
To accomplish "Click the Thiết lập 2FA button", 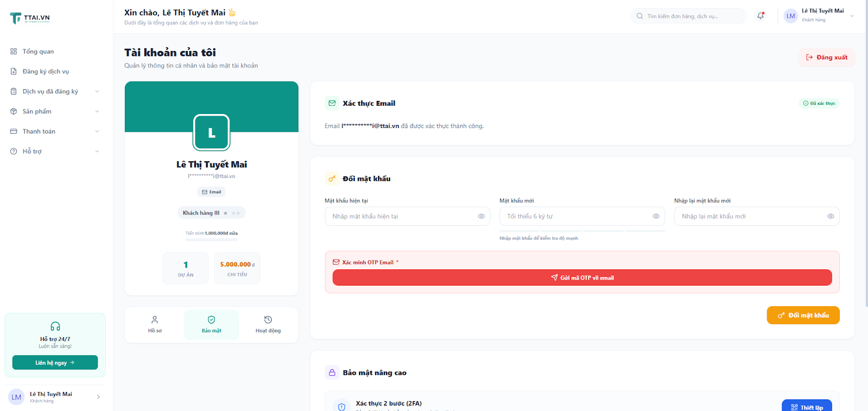I will click(x=807, y=407).
